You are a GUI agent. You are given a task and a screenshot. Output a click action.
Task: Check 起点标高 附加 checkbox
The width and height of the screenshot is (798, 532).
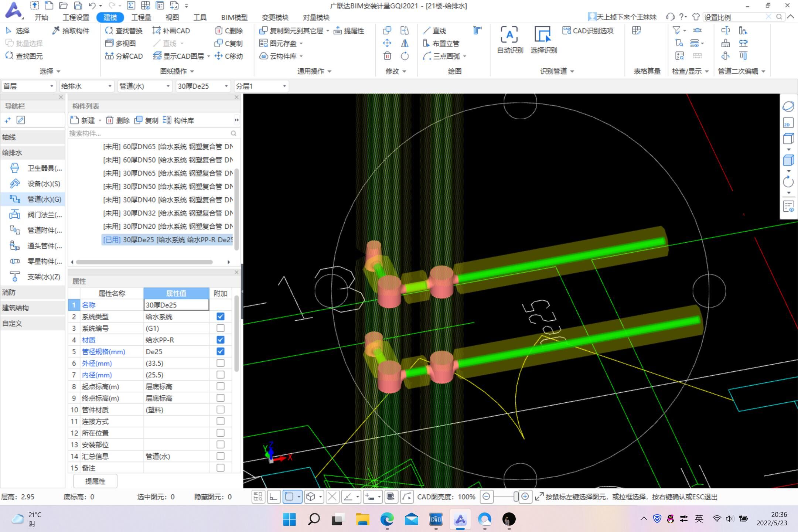pos(221,387)
